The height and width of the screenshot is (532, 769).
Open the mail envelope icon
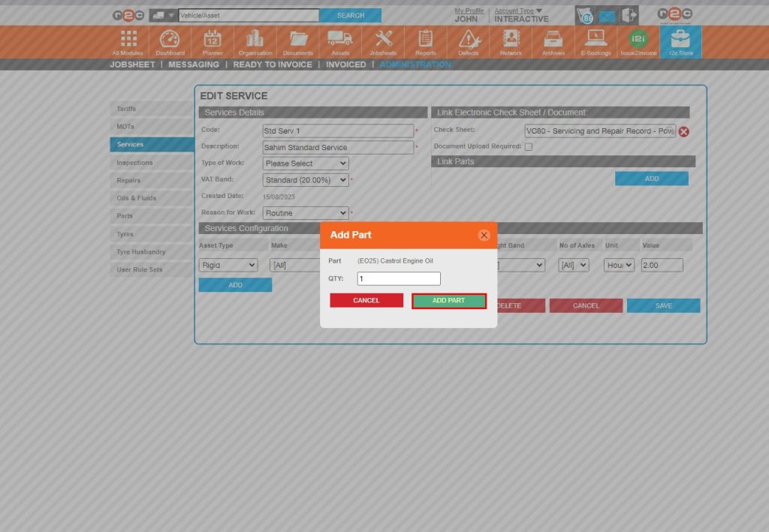pyautogui.click(x=607, y=17)
